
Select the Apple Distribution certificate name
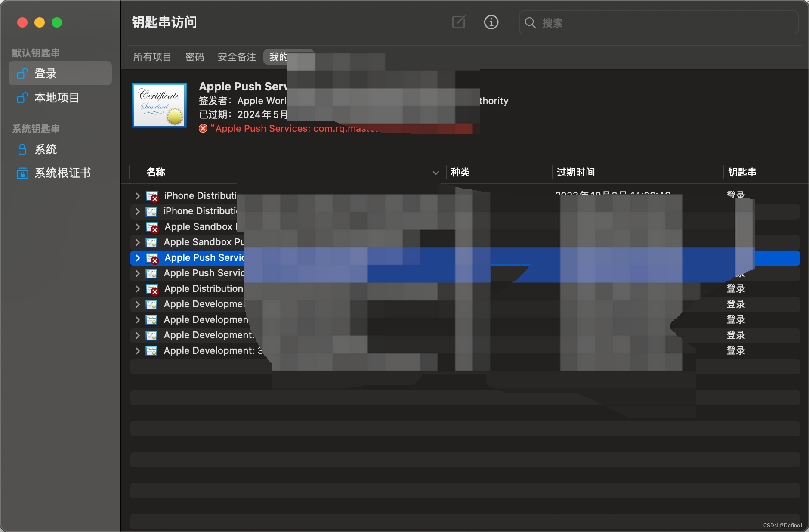[x=204, y=289]
